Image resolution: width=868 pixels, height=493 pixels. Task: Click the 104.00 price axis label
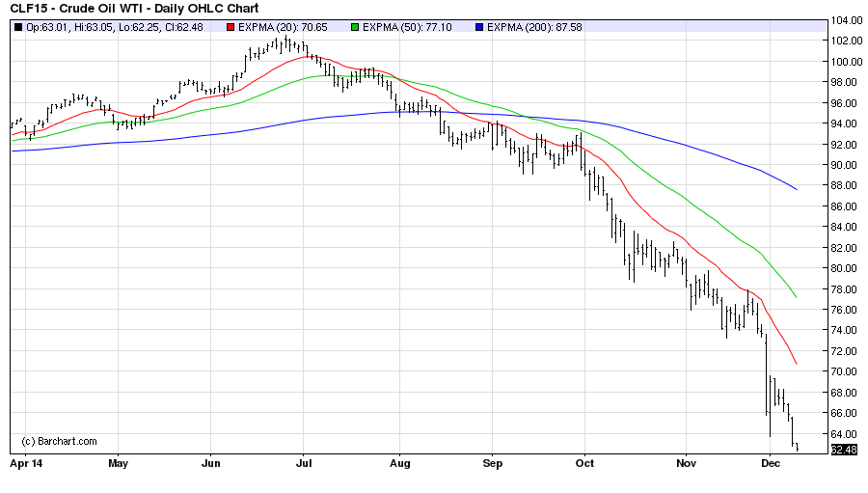tap(844, 20)
